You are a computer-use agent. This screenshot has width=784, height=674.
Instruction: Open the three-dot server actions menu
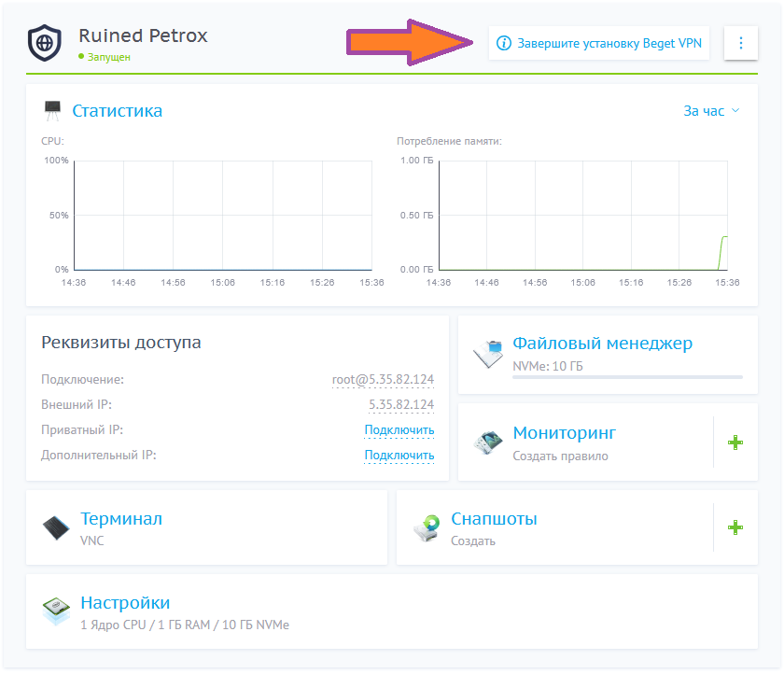[740, 43]
